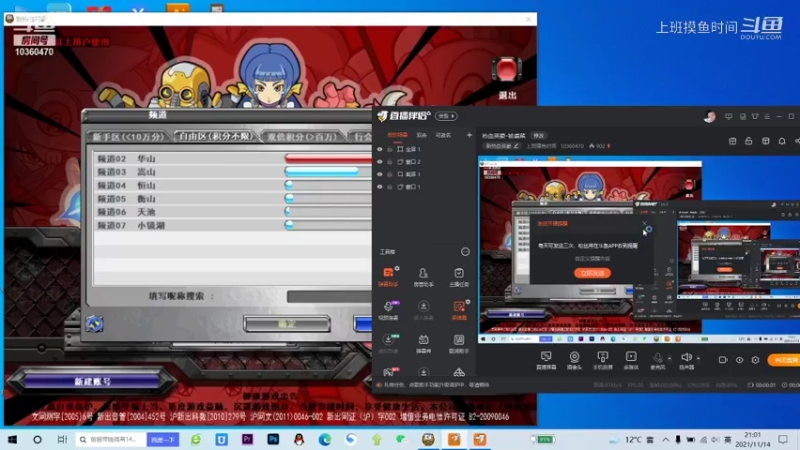
Task: Open the download-arrow tool in second toolbox row
Action: (x=423, y=310)
